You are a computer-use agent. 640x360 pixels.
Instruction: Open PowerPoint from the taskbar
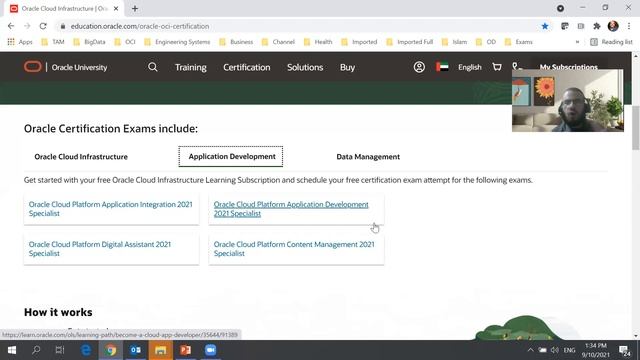coord(185,350)
